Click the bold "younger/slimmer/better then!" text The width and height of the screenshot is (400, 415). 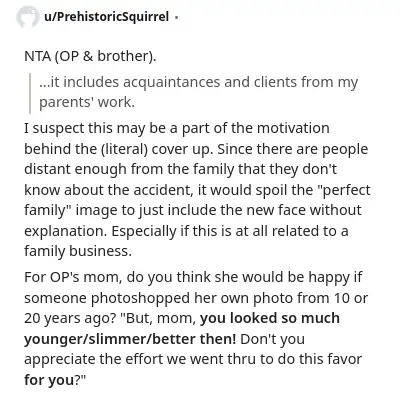[x=130, y=339]
